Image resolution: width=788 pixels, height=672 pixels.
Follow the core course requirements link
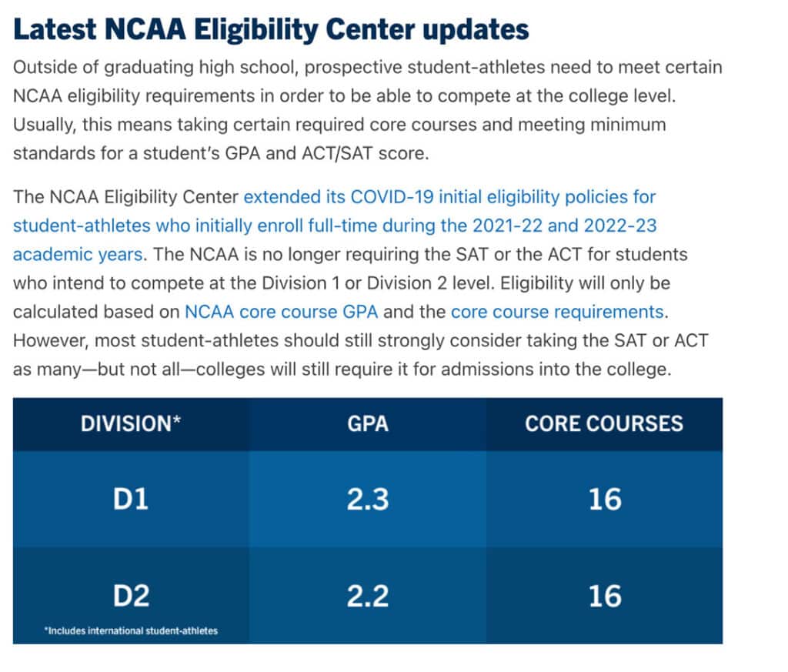click(x=557, y=312)
